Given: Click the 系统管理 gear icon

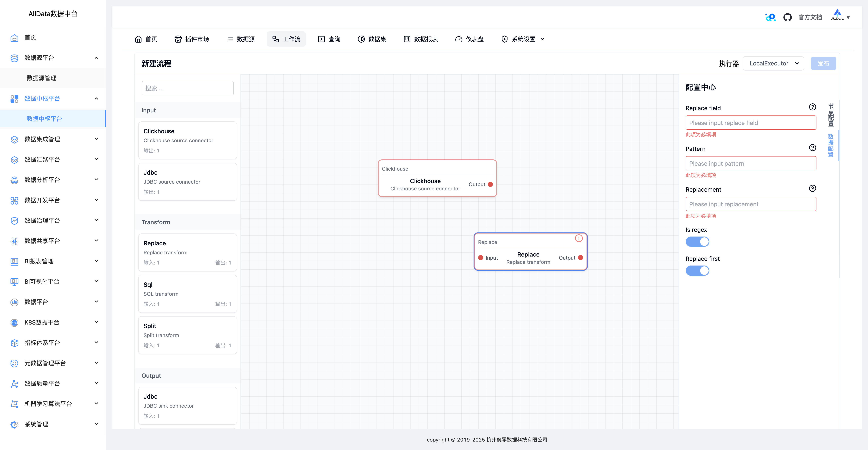Looking at the screenshot, I should [14, 424].
